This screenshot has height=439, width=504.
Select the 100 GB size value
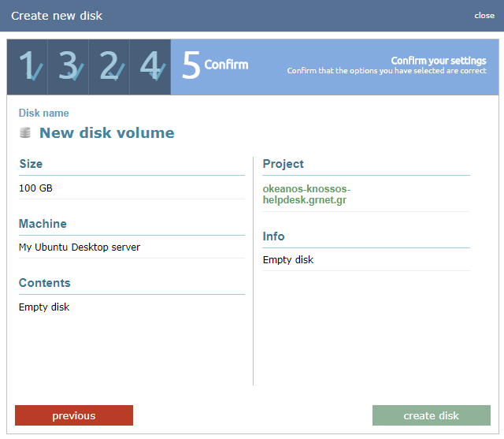click(x=35, y=188)
